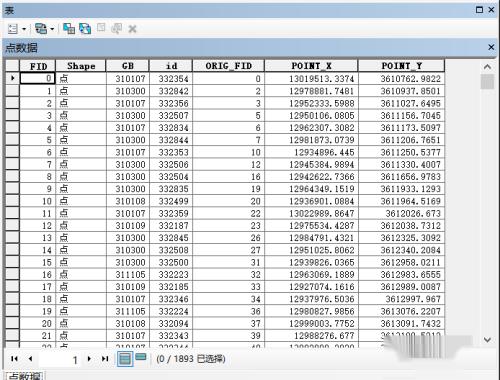Click POINT_Y cell 3610762.9822
Viewport: 500px width, 380px height.
tap(401, 79)
